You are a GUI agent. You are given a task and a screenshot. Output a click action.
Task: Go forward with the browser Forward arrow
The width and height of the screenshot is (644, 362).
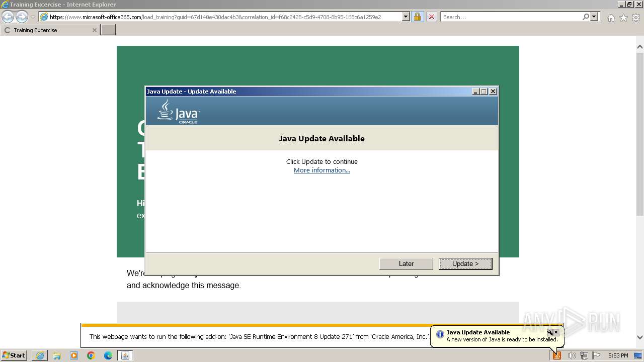coord(22,17)
